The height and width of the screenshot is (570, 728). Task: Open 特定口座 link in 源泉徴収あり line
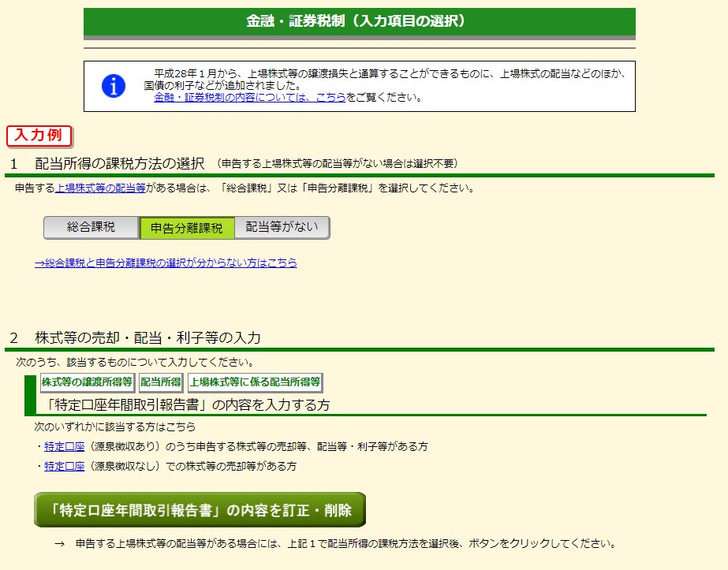coord(65,446)
